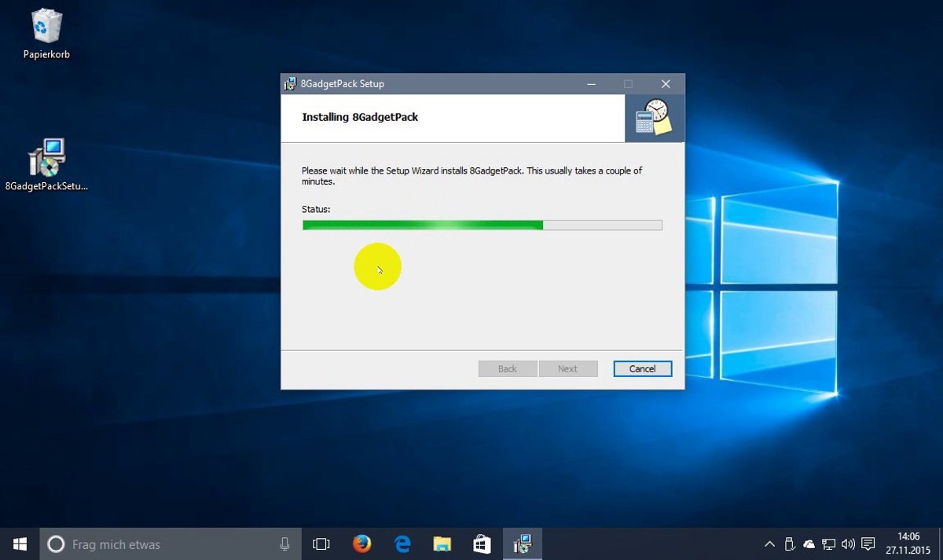The height and width of the screenshot is (560, 943).
Task: Click the green installation progress bar
Action: [421, 225]
